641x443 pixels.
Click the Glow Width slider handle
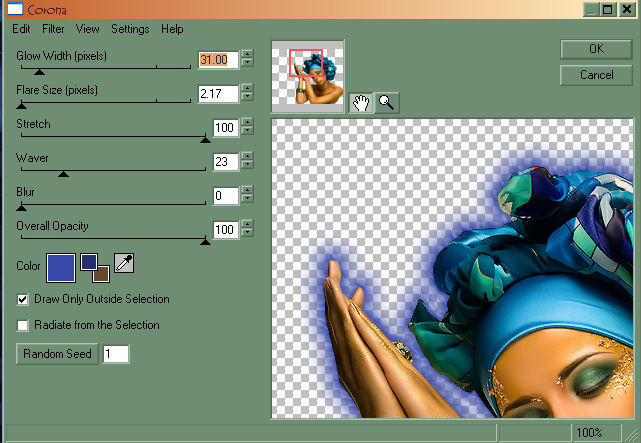[39, 72]
